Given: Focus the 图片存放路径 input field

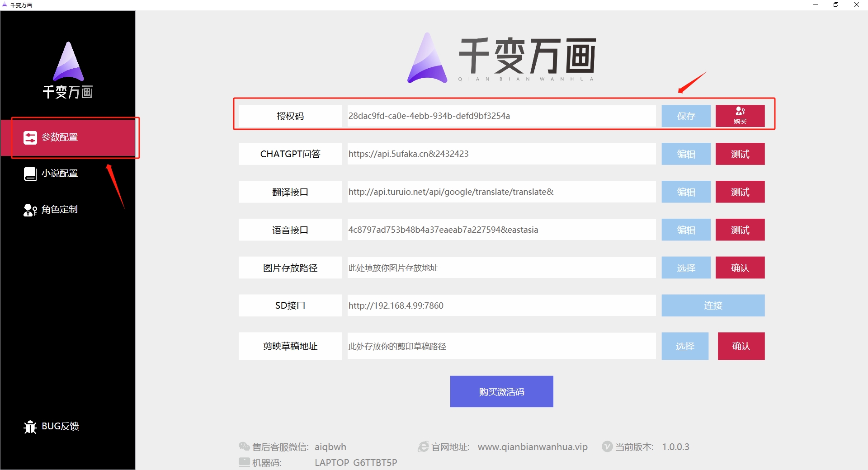Looking at the screenshot, I should 501,268.
